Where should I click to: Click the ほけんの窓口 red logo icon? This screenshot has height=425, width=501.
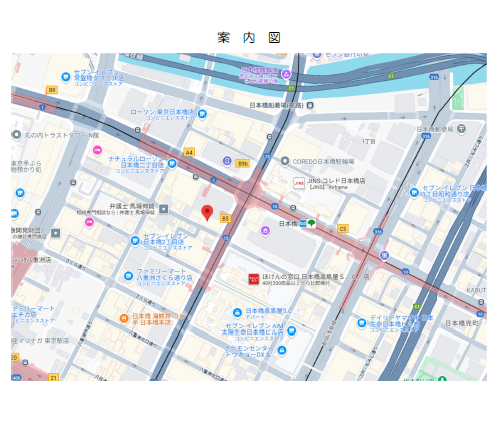(254, 279)
